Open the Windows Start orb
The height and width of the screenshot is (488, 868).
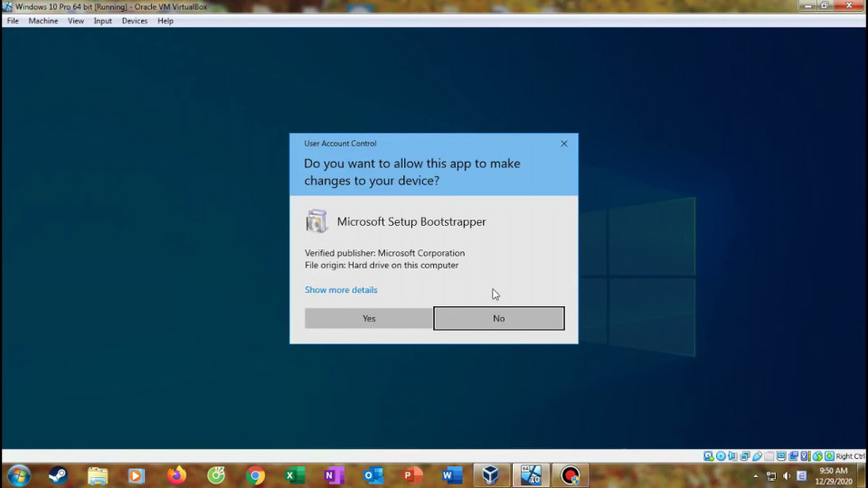point(18,475)
